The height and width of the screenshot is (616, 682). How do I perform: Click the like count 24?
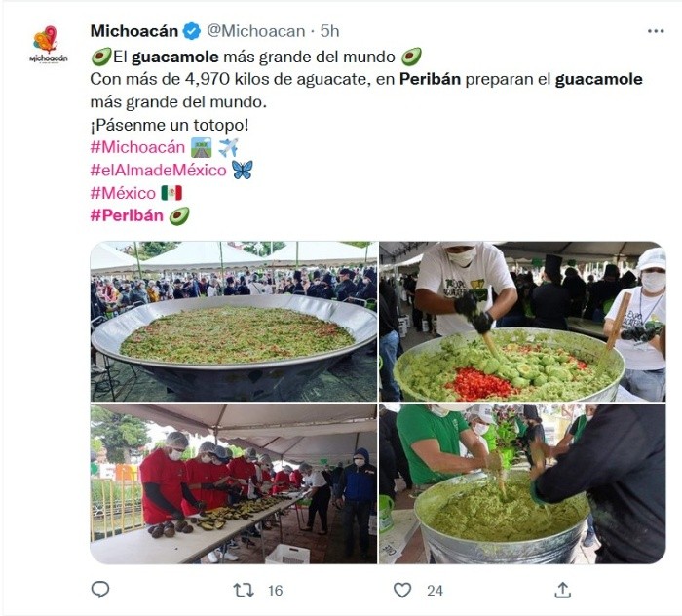pos(435,591)
